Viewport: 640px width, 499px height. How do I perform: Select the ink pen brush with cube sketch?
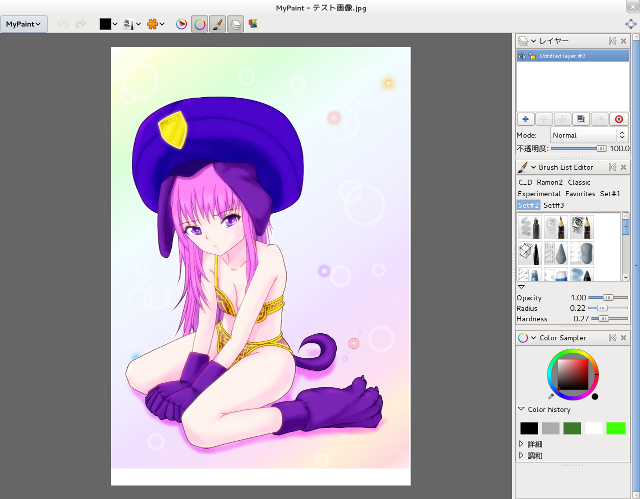(530, 253)
